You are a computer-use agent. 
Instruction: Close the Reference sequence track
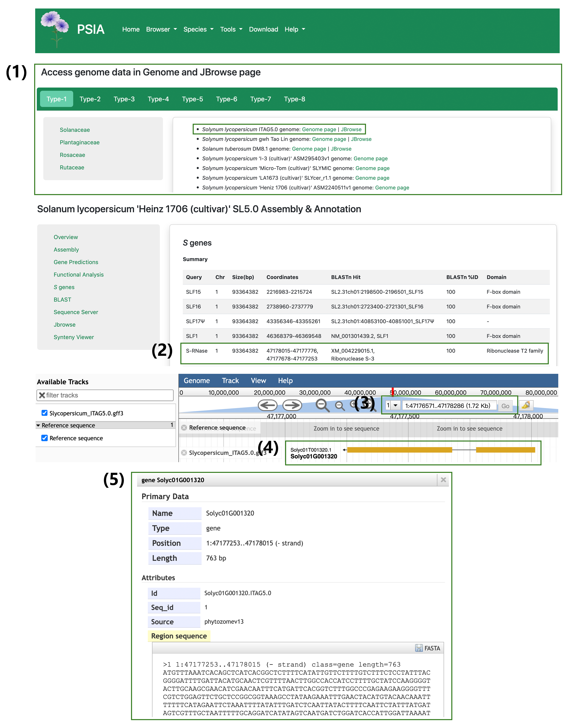click(x=184, y=428)
